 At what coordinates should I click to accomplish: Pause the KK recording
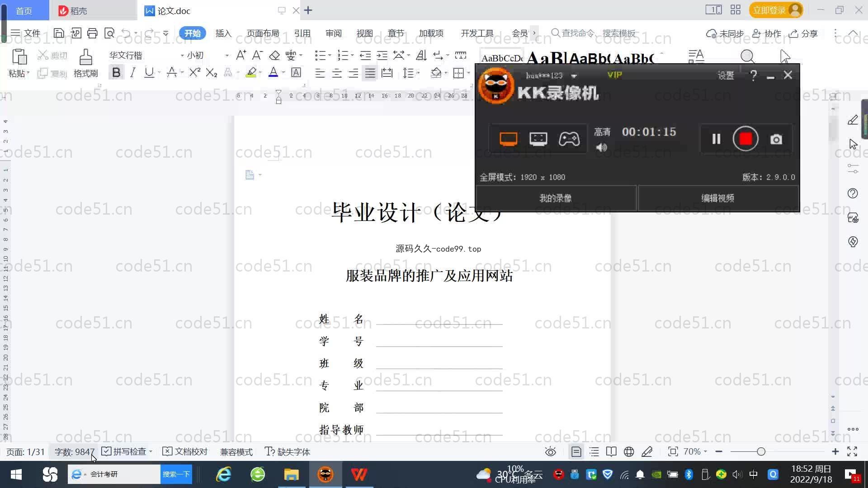point(716,139)
